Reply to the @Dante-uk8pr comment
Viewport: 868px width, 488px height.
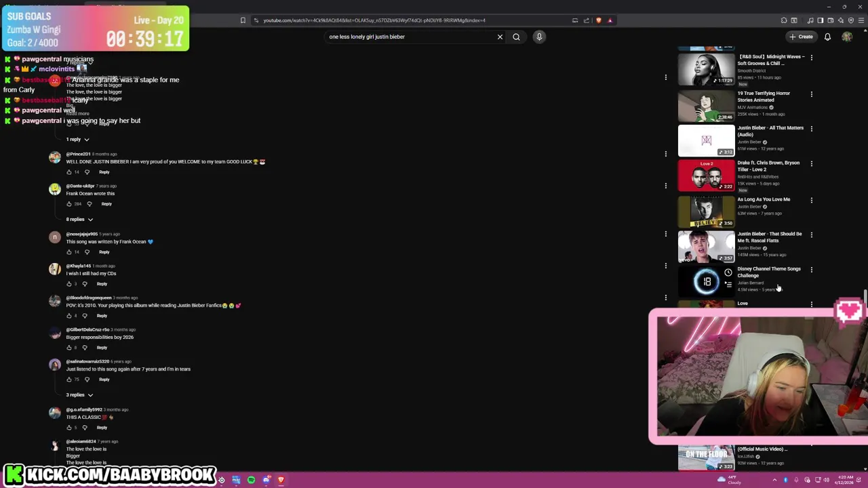pos(106,204)
